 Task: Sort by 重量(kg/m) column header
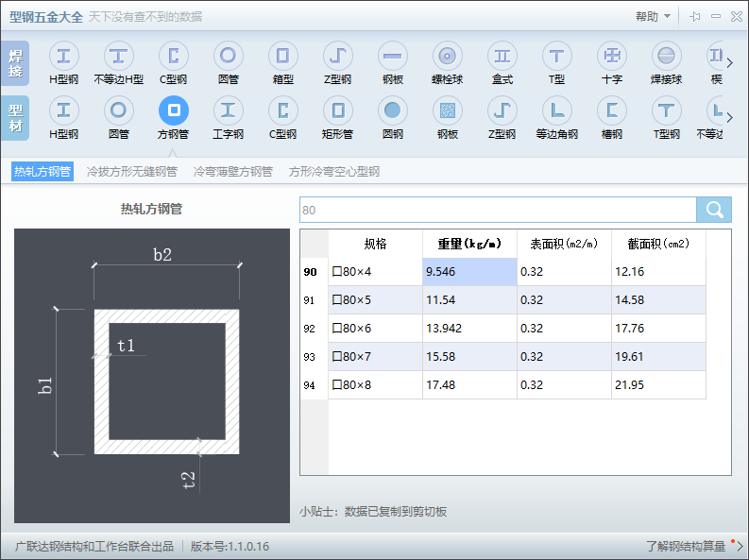[469, 244]
